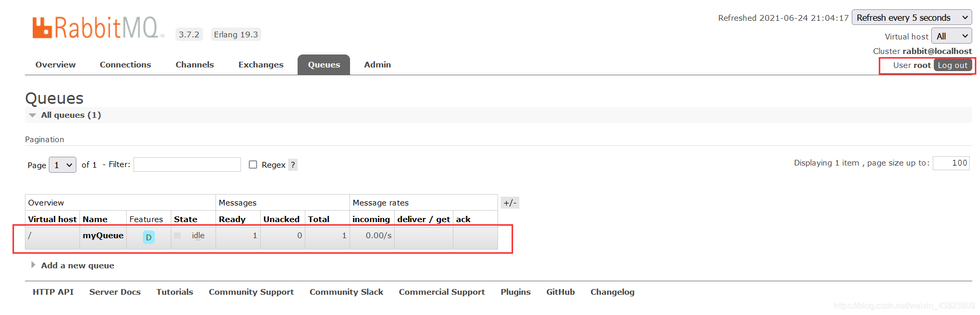Click the idle state indicator square

(x=178, y=236)
